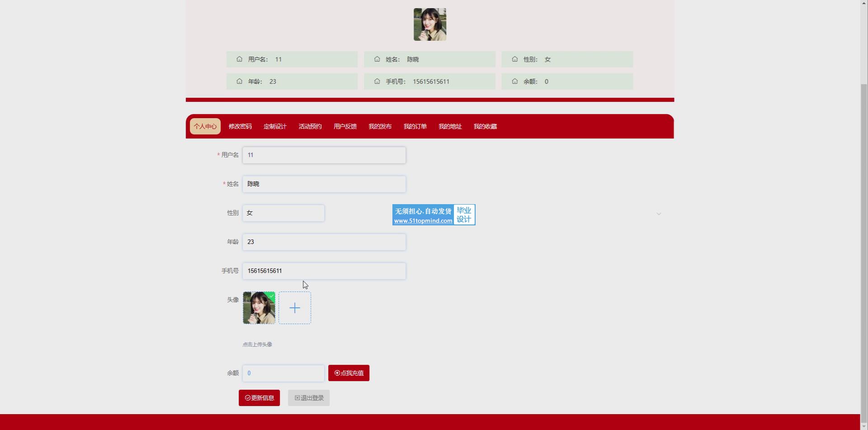The image size is (868, 430).
Task: Click the 点我充值 recharge button
Action: [349, 373]
